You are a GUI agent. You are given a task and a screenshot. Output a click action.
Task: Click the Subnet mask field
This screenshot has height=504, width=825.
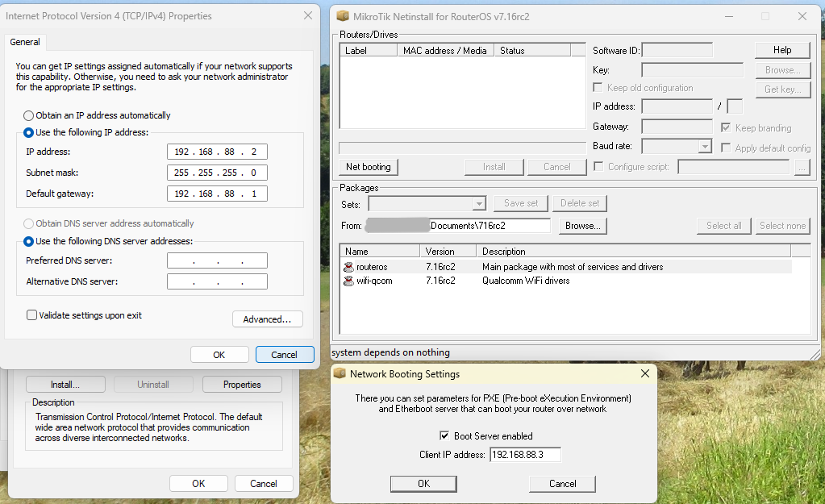coord(217,173)
